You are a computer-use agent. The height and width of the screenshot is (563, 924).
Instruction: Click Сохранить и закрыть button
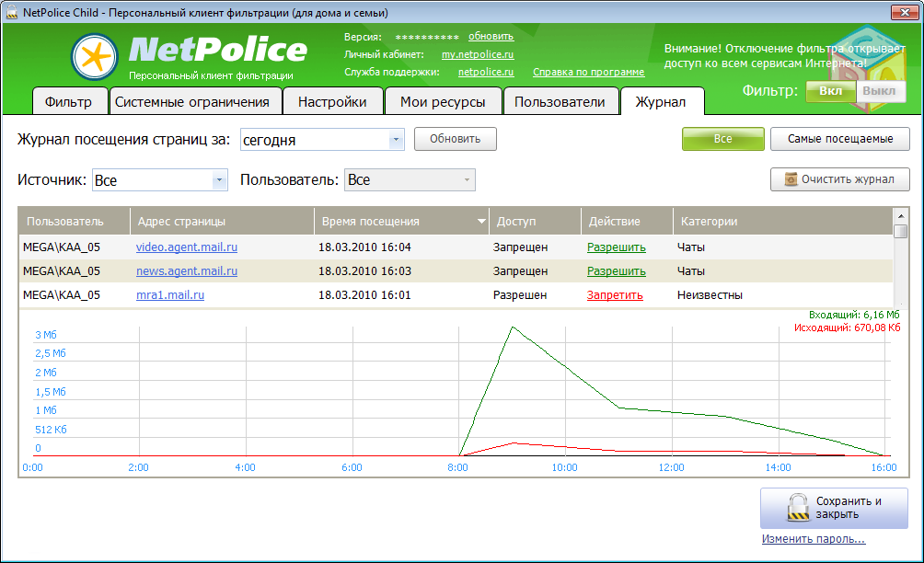pos(834,508)
